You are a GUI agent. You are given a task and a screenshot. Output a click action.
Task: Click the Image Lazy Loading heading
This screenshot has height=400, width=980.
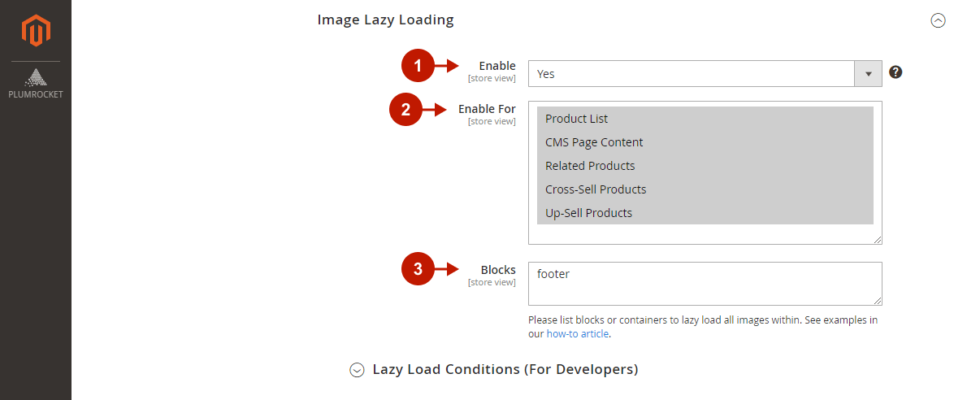tap(385, 20)
